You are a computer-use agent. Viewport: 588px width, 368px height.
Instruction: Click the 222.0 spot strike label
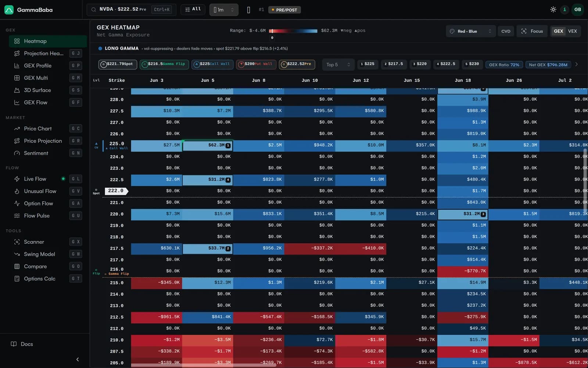coord(116,191)
